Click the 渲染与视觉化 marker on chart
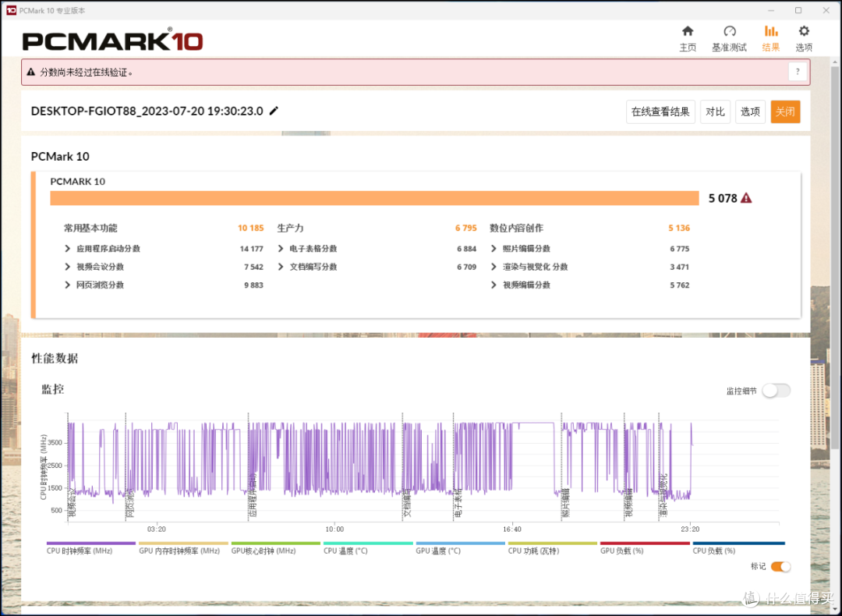842x616 pixels. pyautogui.click(x=663, y=496)
